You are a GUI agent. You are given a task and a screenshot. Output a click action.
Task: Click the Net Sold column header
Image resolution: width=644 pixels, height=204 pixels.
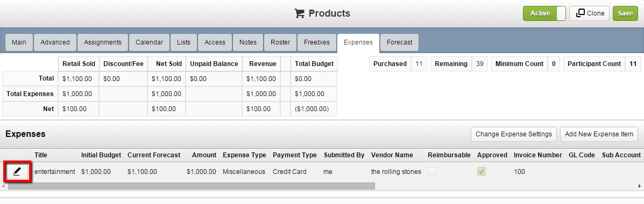(166, 64)
